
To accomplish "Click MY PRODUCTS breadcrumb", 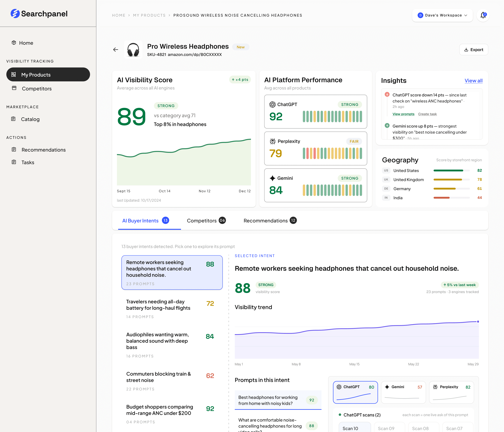I will (149, 15).
